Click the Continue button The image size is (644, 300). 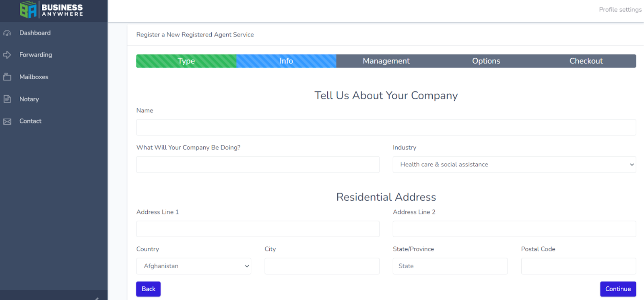(x=618, y=289)
